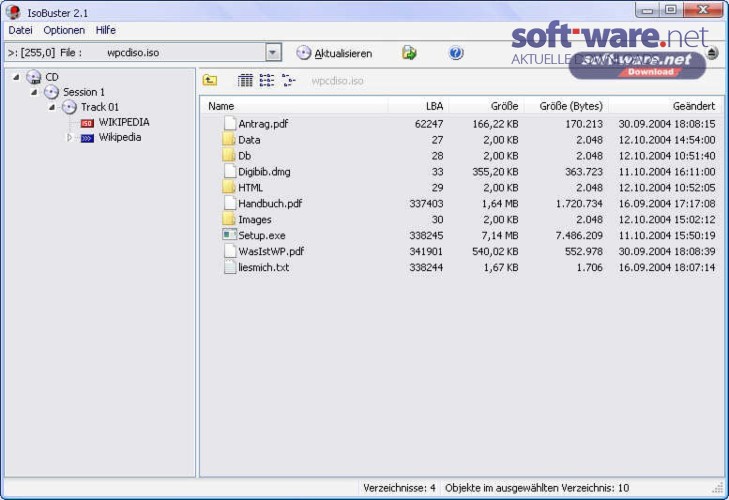Click the LBA value 338245
Image resolution: width=729 pixels, height=500 pixels.
(426, 235)
